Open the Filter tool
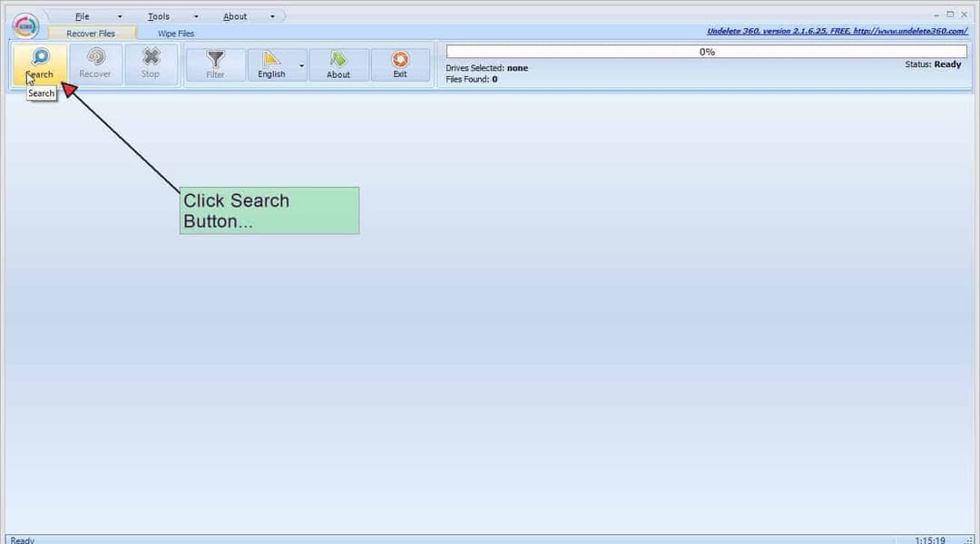 point(216,64)
